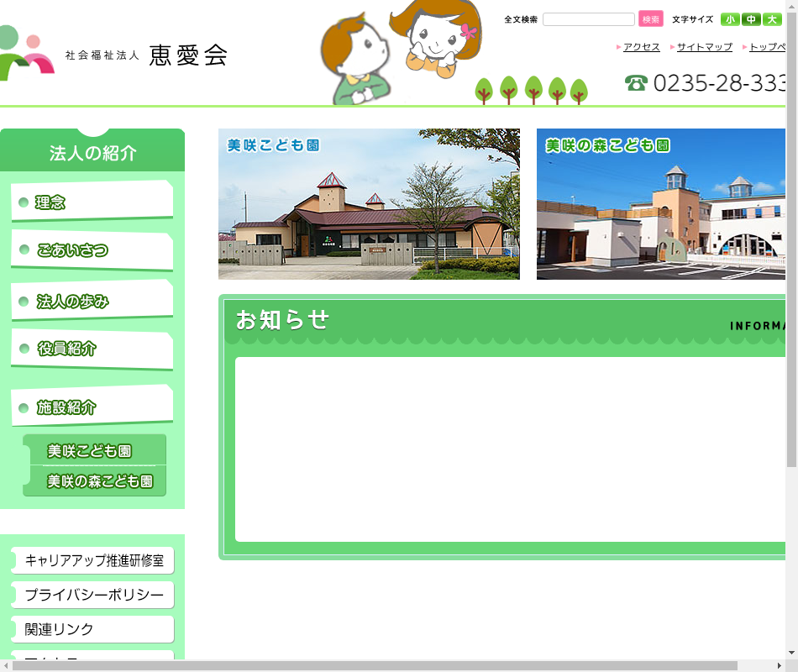Open プライバシーポリシー page

point(92,595)
